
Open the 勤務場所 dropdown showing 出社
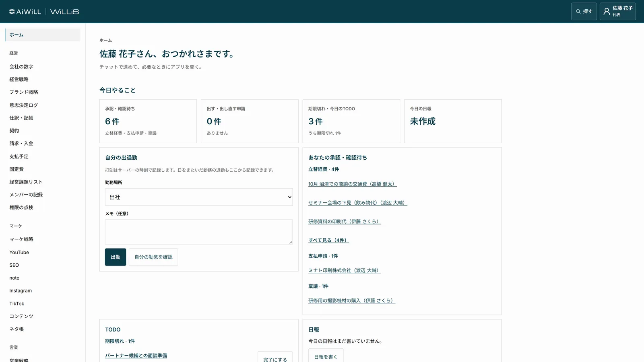199,197
